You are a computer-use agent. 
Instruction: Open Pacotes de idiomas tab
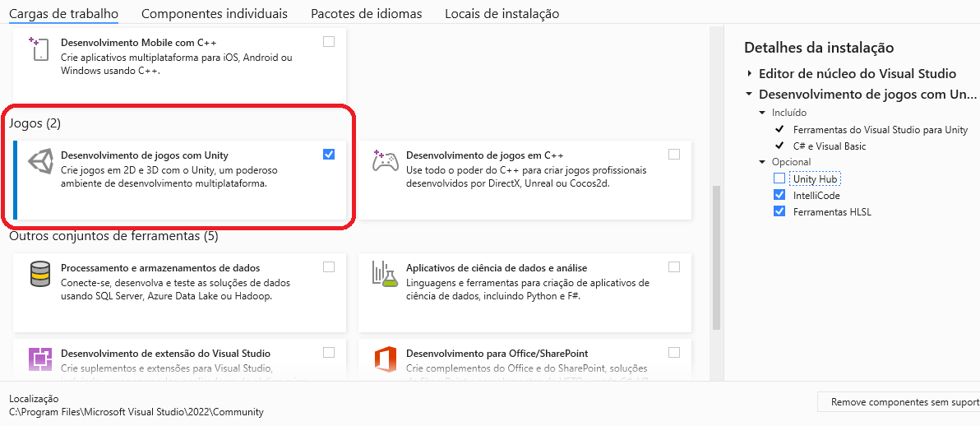(x=366, y=13)
